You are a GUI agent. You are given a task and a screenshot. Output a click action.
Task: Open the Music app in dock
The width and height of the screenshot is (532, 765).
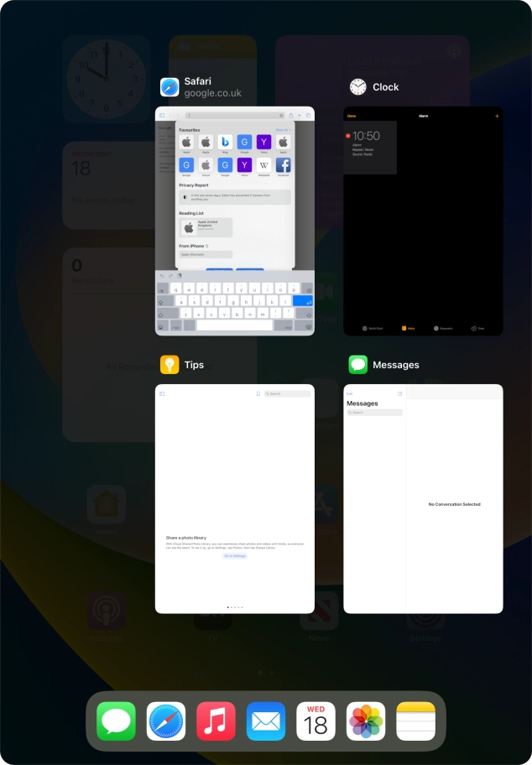pyautogui.click(x=216, y=721)
